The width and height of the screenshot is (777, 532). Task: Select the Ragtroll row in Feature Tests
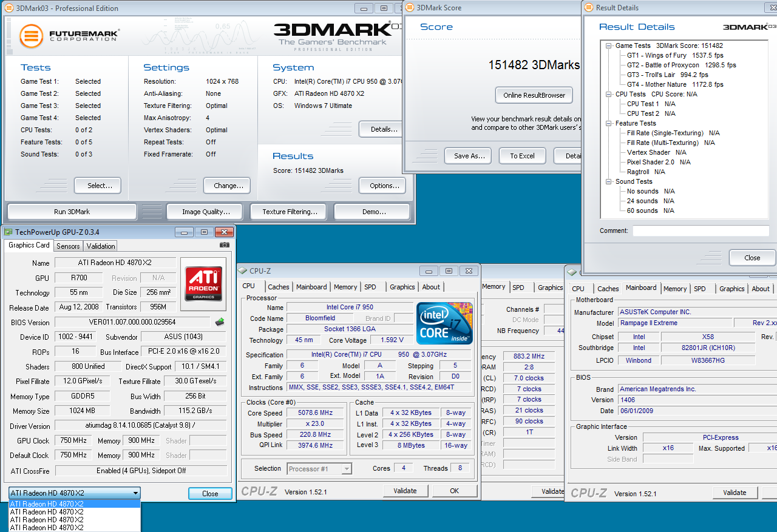(646, 172)
